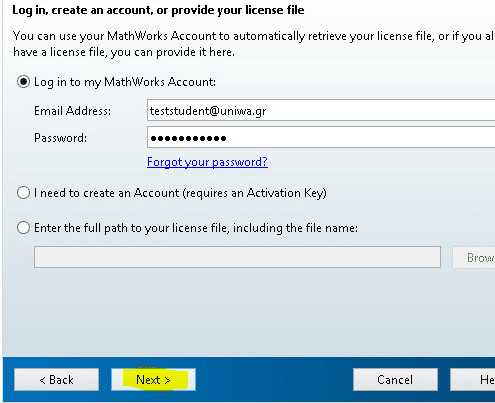Choose the create an Account radio option
The width and height of the screenshot is (495, 403).
[23, 193]
